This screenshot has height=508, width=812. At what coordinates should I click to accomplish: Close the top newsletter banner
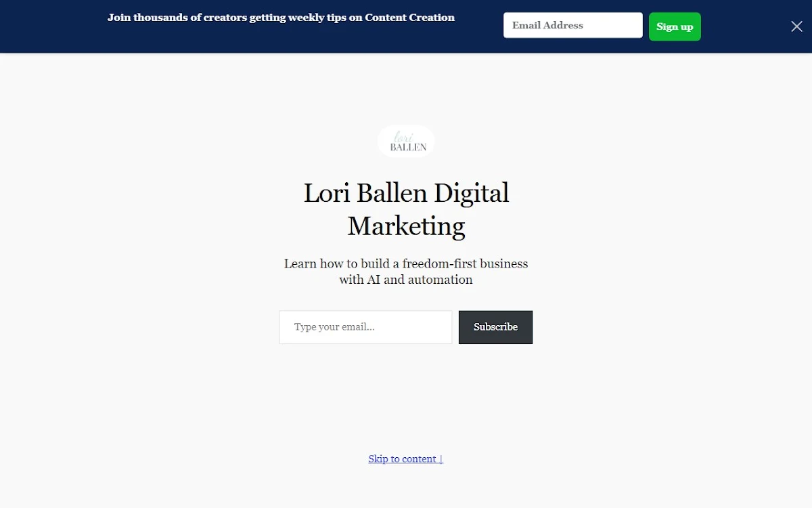(796, 26)
